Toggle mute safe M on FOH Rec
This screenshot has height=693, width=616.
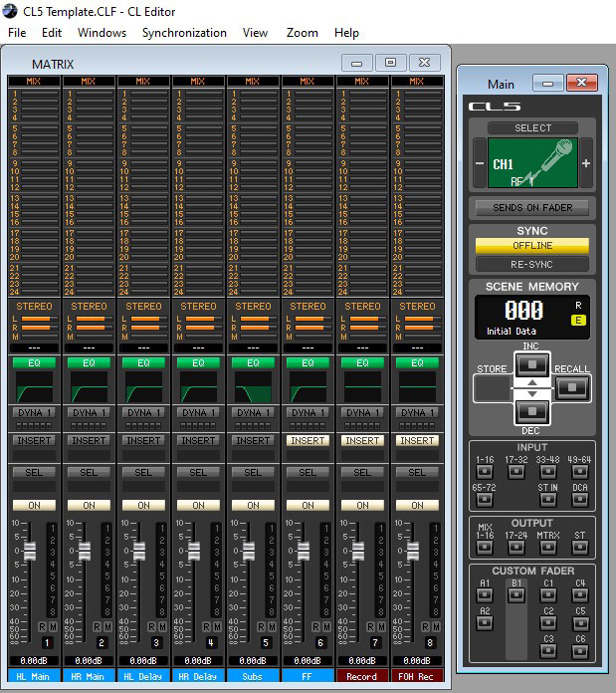tap(436, 626)
